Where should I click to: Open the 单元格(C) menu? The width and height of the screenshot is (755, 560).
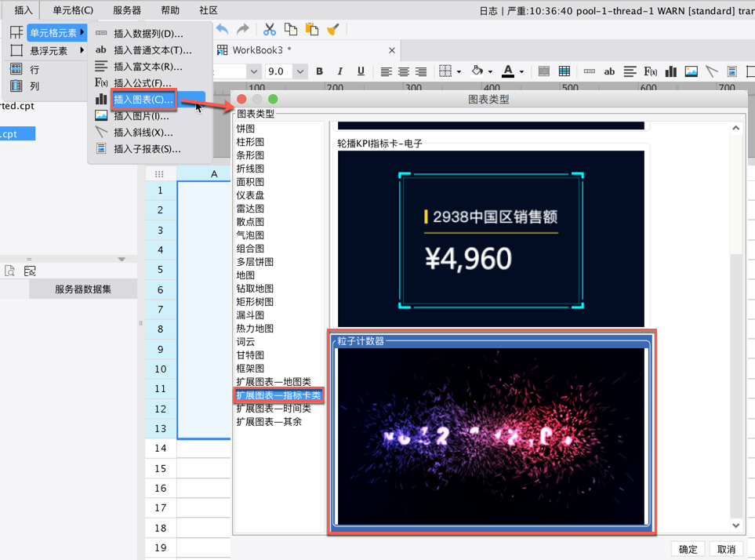click(73, 10)
